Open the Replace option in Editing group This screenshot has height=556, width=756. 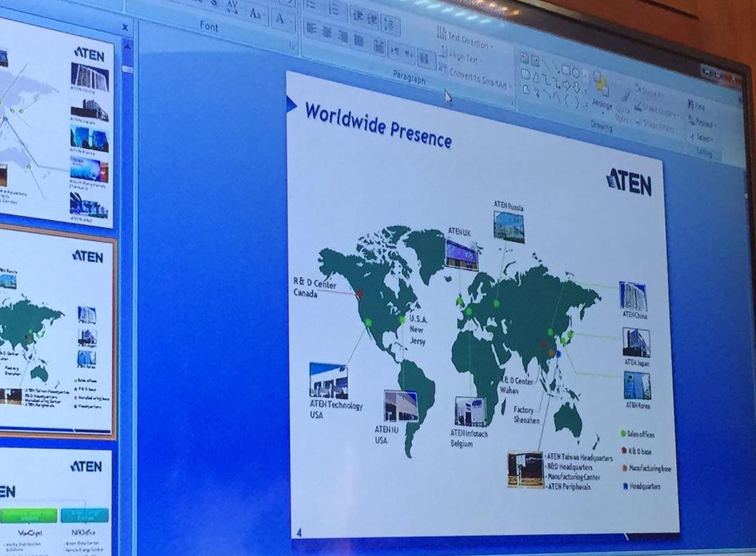702,122
